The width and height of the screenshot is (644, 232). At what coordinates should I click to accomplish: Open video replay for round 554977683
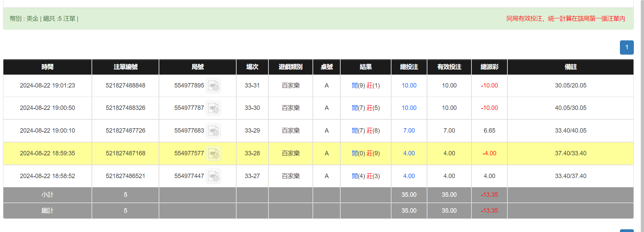pos(214,131)
